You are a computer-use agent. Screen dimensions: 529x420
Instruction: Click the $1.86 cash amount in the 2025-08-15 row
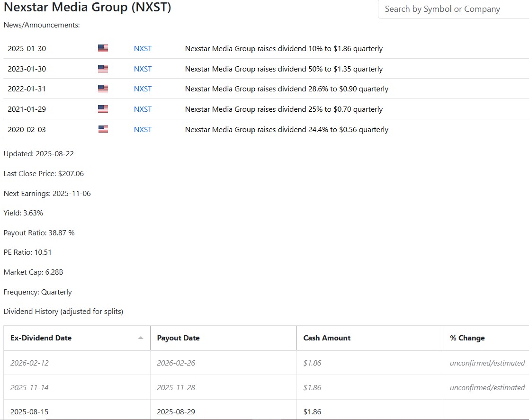(312, 411)
